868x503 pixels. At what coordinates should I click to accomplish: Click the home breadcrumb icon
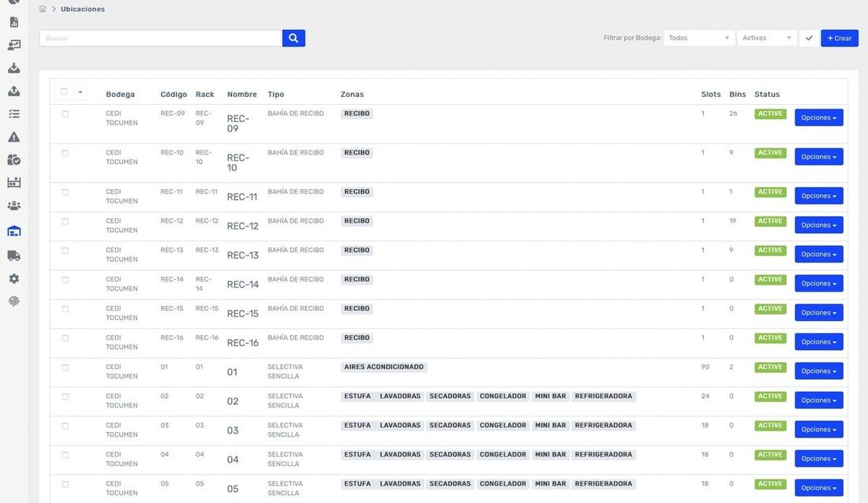coord(43,9)
